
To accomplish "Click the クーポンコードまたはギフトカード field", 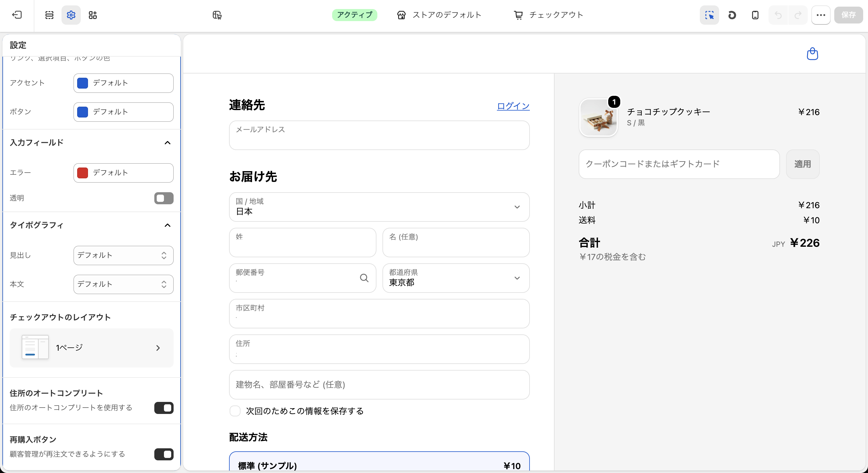I will [679, 164].
